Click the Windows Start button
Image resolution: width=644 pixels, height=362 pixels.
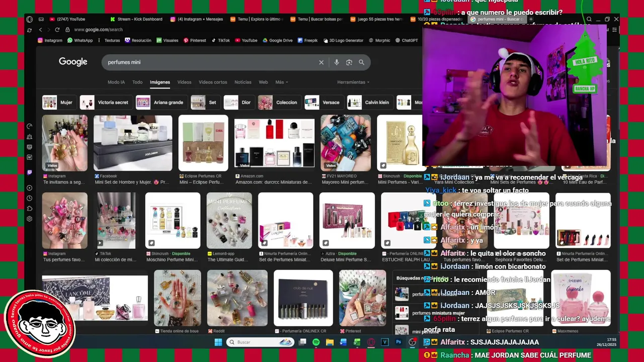[x=218, y=342]
